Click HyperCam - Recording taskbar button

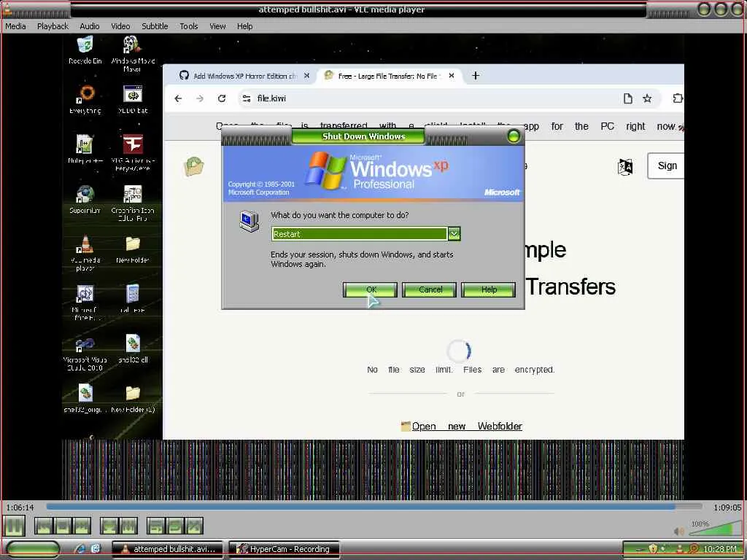[x=284, y=549]
